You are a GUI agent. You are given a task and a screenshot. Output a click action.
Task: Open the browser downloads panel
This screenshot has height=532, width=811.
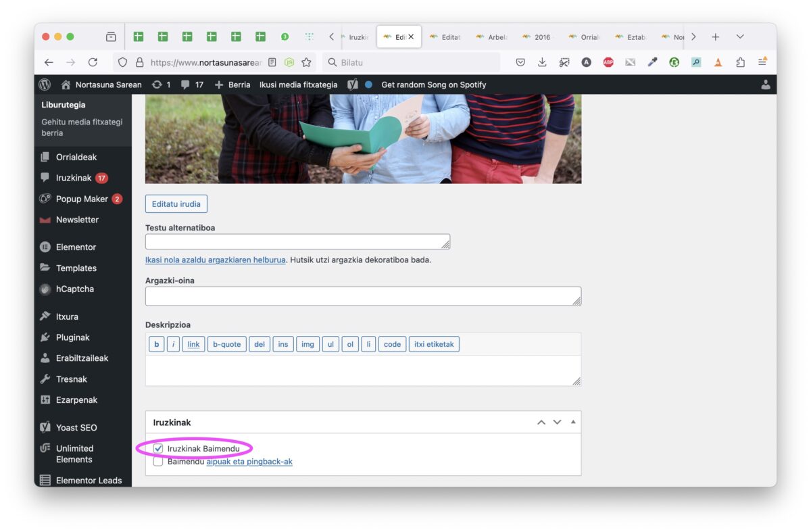pos(542,62)
